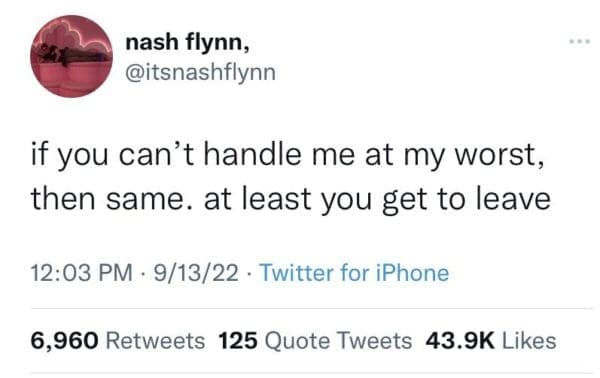View the 6,960 Retweets list
Screen dimensions: 600x378
118,341
